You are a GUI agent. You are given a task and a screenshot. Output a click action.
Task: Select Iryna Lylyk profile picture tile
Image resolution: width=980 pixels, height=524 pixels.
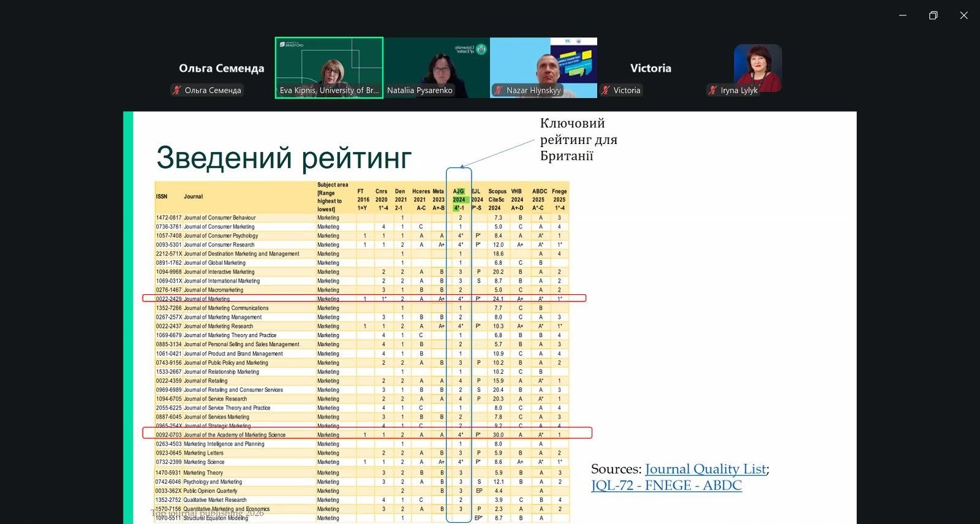[x=758, y=68]
